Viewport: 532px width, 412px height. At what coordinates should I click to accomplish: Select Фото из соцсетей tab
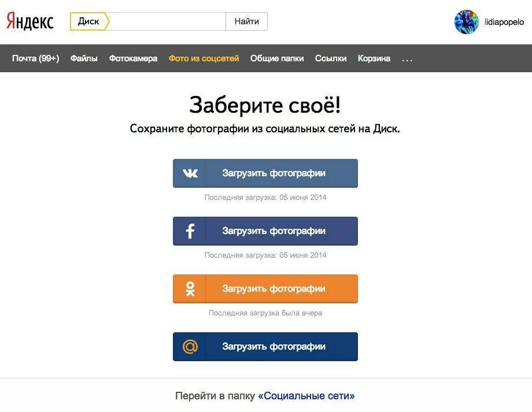[204, 58]
